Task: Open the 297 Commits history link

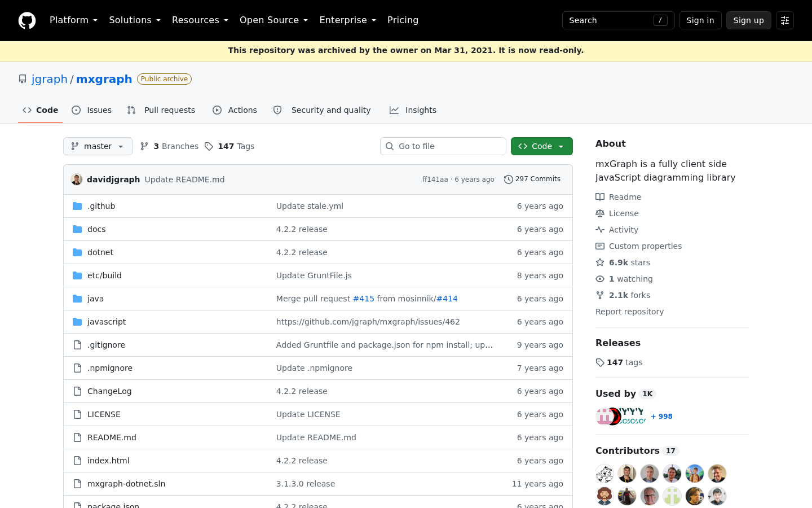Action: [x=532, y=179]
